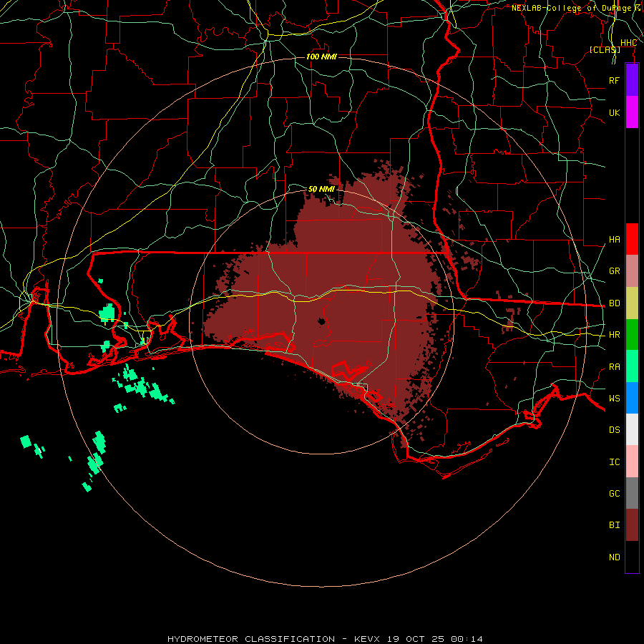
Task: Click the WS legend label text
Action: click(x=614, y=399)
